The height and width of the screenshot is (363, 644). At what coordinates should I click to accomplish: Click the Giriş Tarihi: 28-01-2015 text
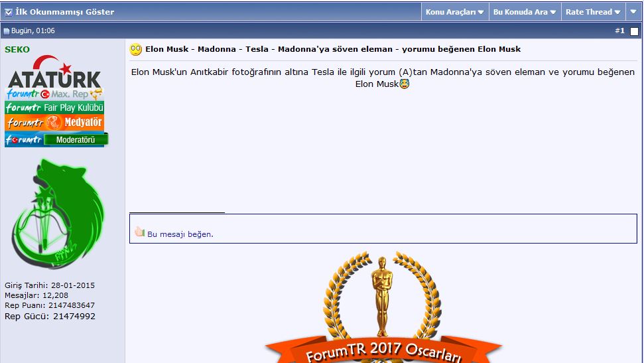point(50,285)
